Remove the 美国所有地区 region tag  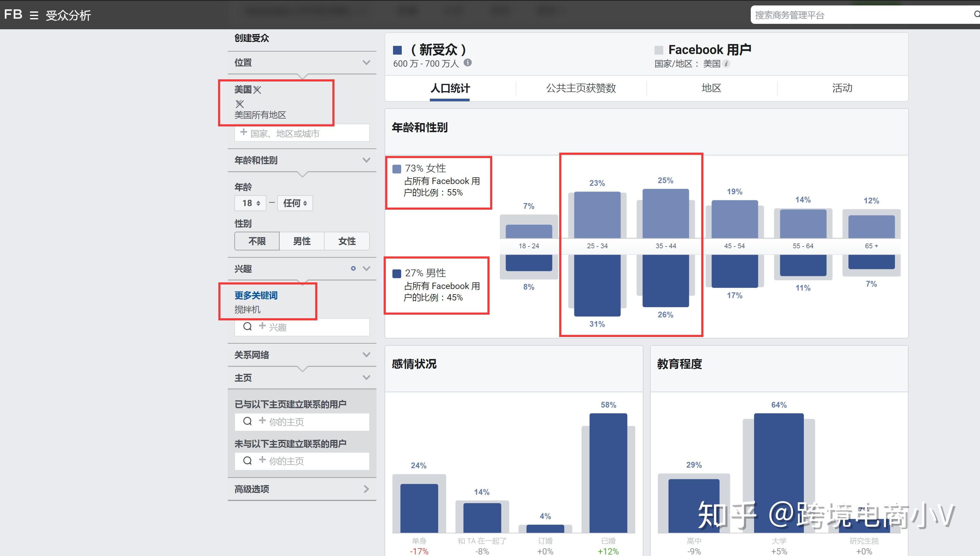point(240,104)
